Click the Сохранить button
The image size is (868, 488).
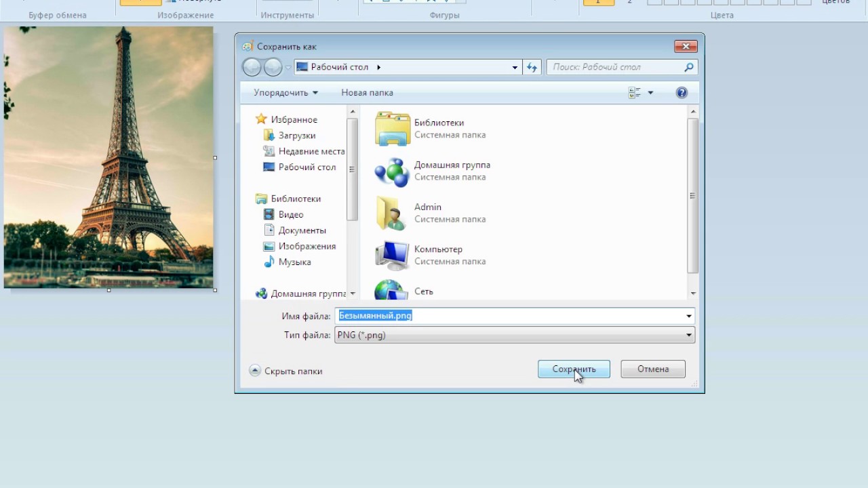(574, 369)
